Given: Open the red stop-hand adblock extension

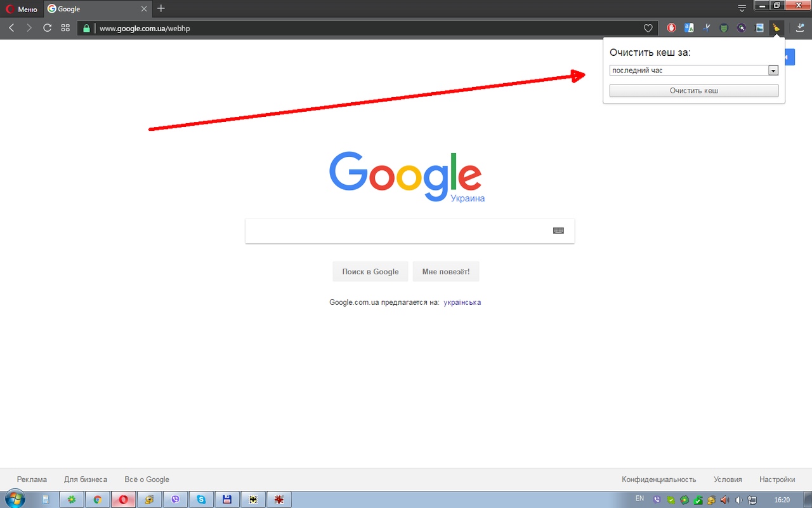Looking at the screenshot, I should coord(671,28).
